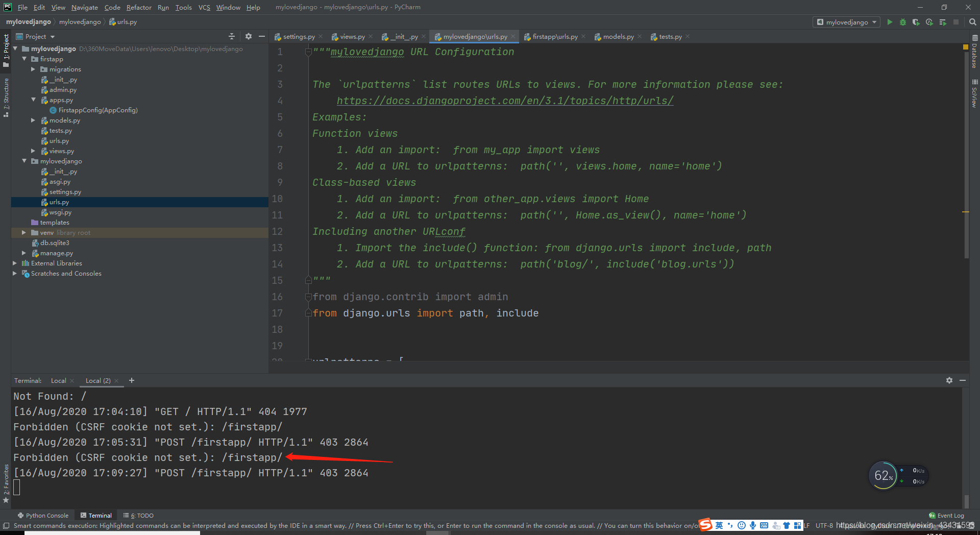Open Sogou skin shirt icon
Viewport: 980px width, 535px height.
(x=787, y=525)
